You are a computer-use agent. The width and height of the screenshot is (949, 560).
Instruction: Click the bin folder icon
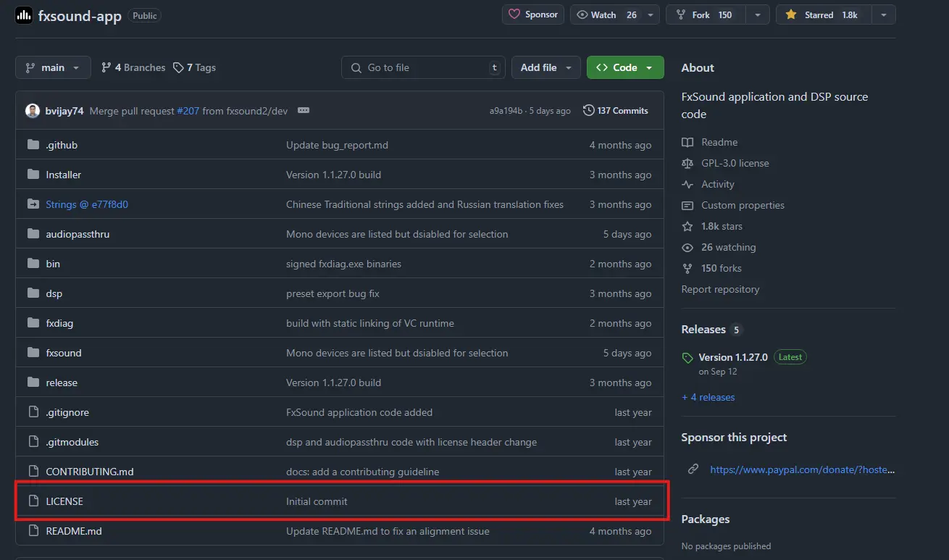click(33, 264)
